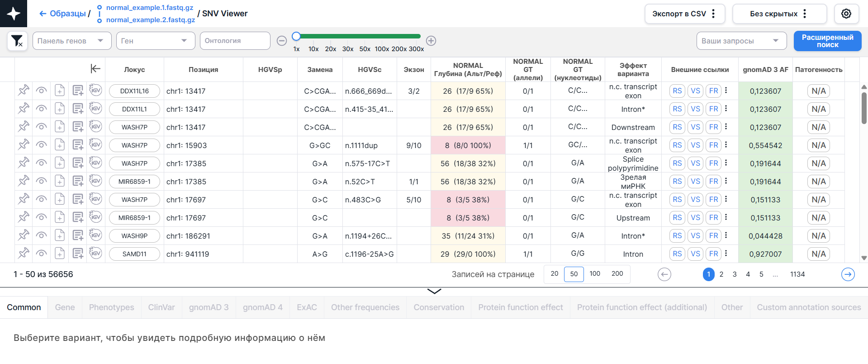Select gene chip MIR6859-1 in Upstream row
Image resolution: width=868 pixels, height=364 pixels.
pos(134,217)
